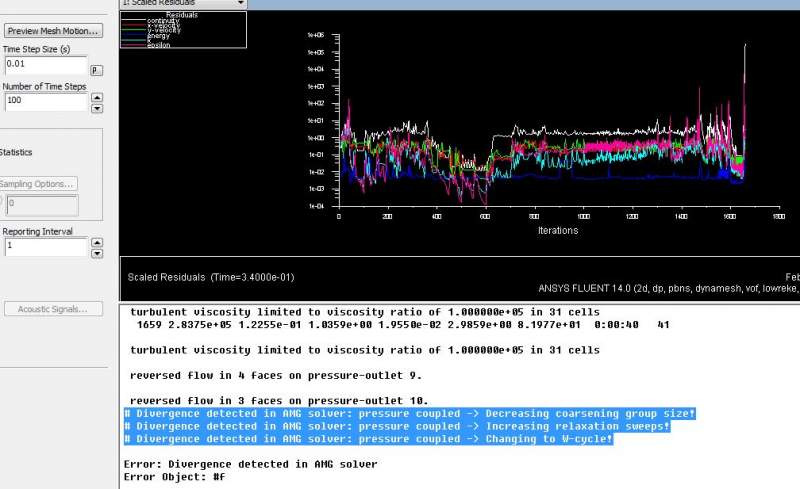Viewport: 800px width, 489px height.
Task: Click the Residuals legend box
Action: (x=183, y=30)
